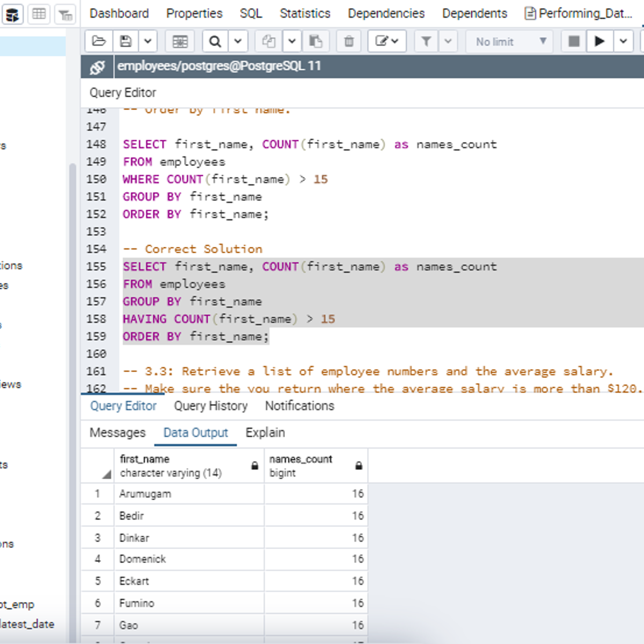
Task: Click the database connection status icon
Action: click(97, 67)
